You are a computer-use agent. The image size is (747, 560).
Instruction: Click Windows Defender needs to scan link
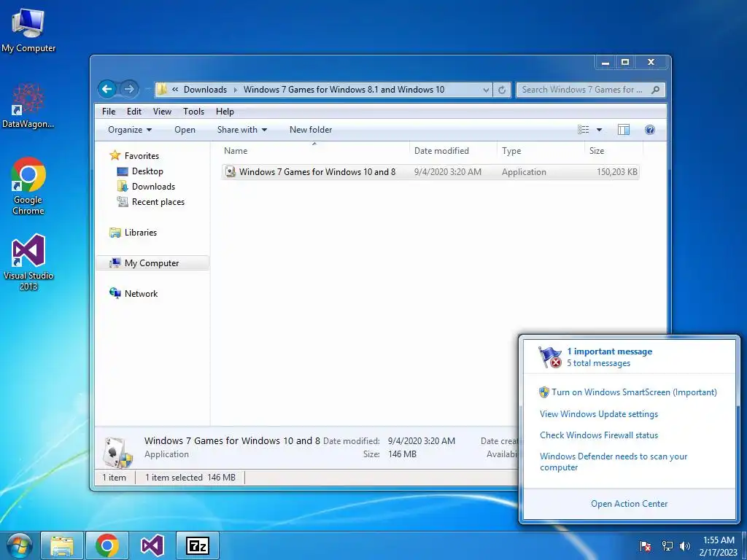(x=614, y=462)
